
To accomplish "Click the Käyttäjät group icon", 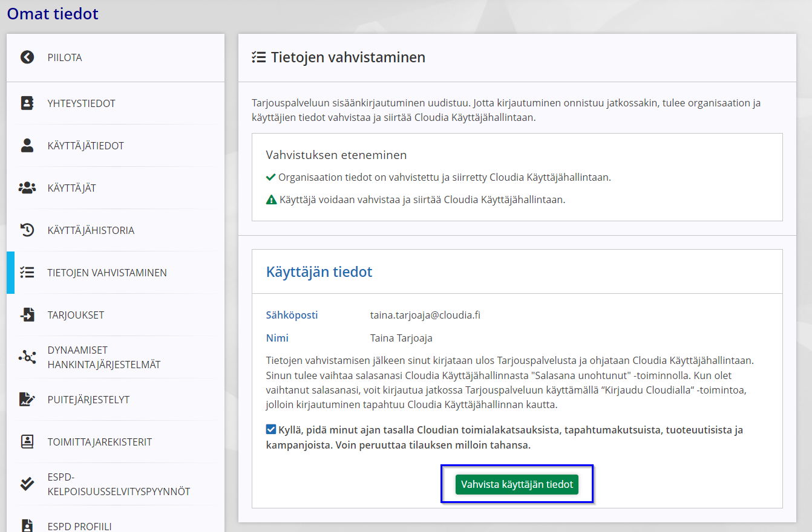I will (27, 188).
